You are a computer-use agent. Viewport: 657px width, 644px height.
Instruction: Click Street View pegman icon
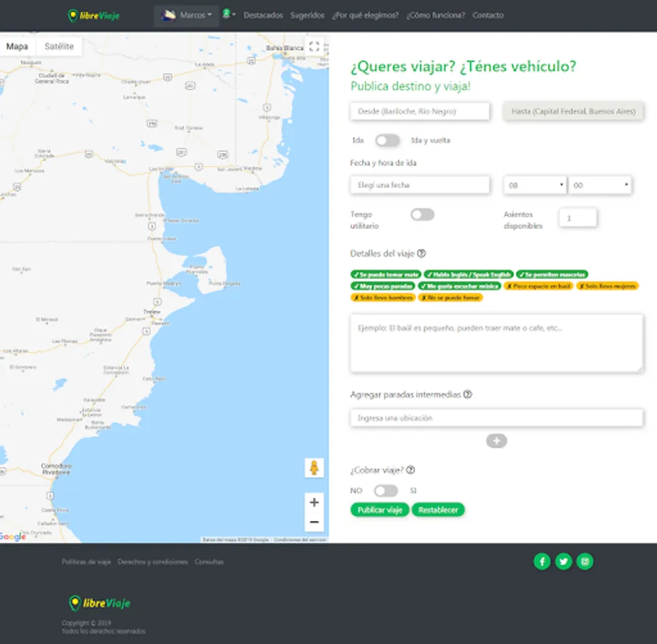pos(314,467)
